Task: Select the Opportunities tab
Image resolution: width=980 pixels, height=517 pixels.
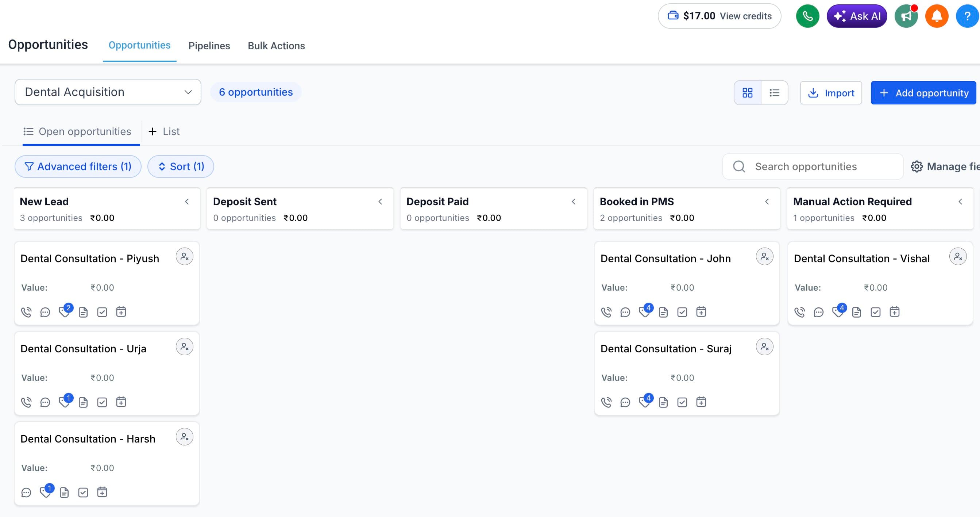Action: (140, 45)
